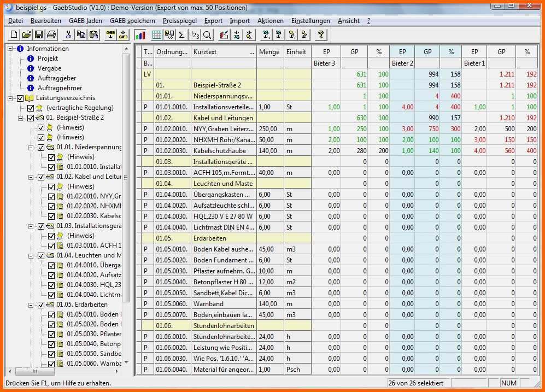Click the yellow key export-plus icon
This screenshot has height=392, width=545.
[291, 35]
